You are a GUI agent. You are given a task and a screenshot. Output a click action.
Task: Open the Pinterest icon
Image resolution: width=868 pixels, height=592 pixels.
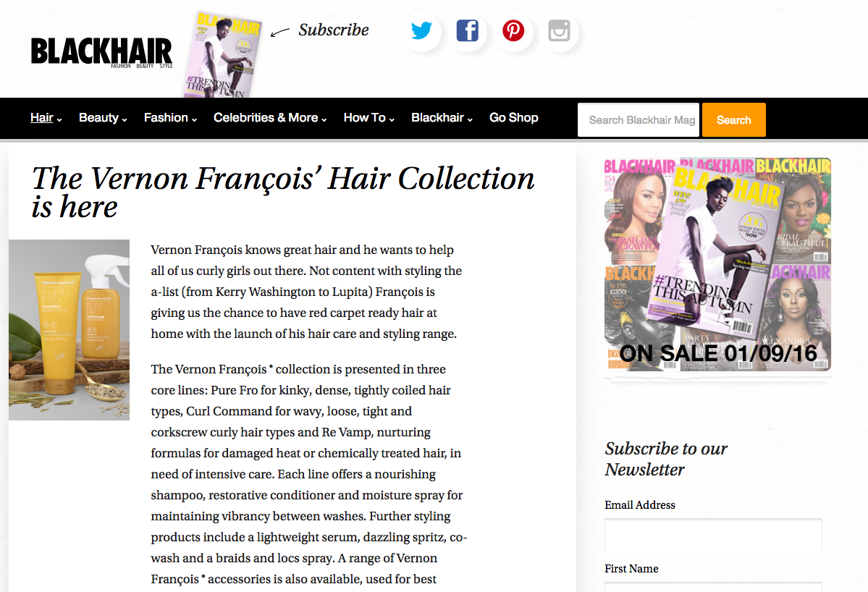click(513, 30)
